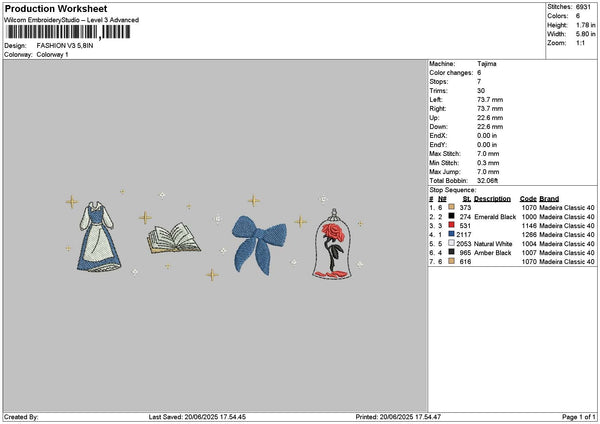
Task: Click the "Emerald Black" description
Action: (x=495, y=217)
